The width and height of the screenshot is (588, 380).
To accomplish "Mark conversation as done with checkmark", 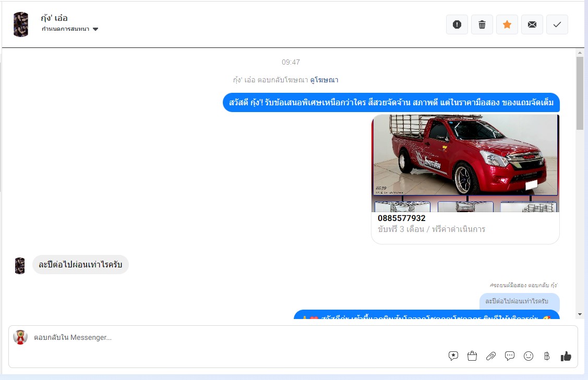I will (x=557, y=24).
